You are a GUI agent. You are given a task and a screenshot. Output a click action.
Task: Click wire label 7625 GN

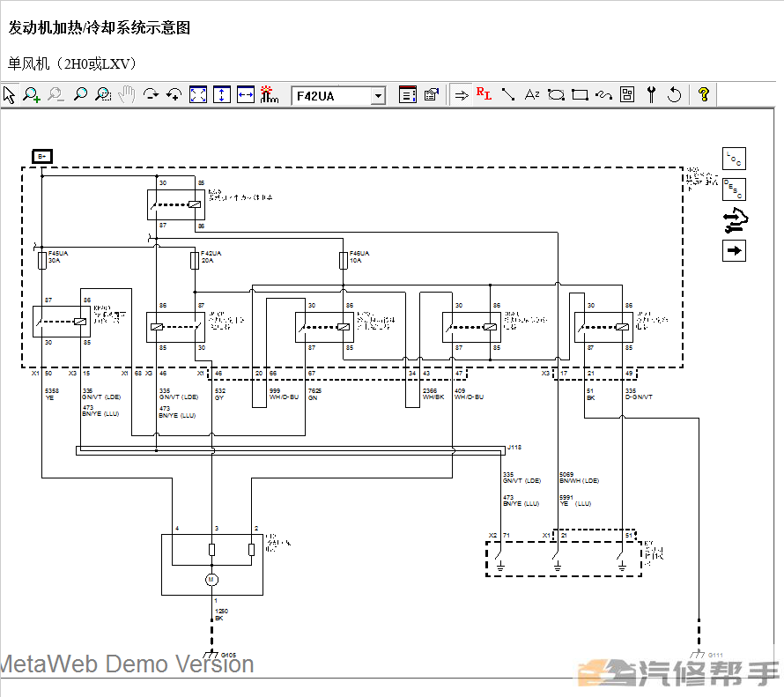click(314, 395)
